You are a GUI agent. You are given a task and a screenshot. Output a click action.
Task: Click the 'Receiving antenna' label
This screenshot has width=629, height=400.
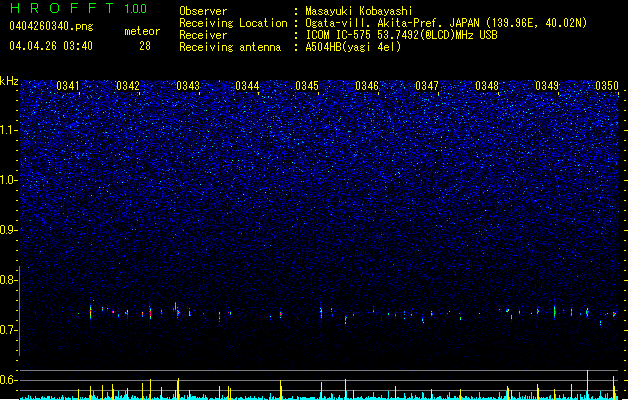(x=230, y=47)
